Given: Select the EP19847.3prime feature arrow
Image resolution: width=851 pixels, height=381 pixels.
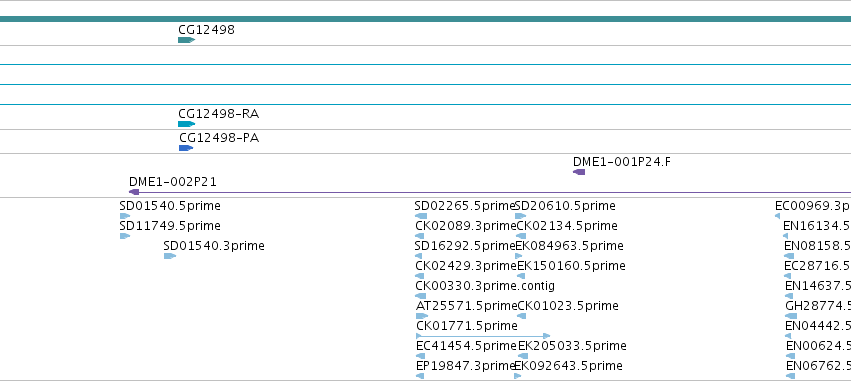Looking at the screenshot, I should [x=420, y=376].
